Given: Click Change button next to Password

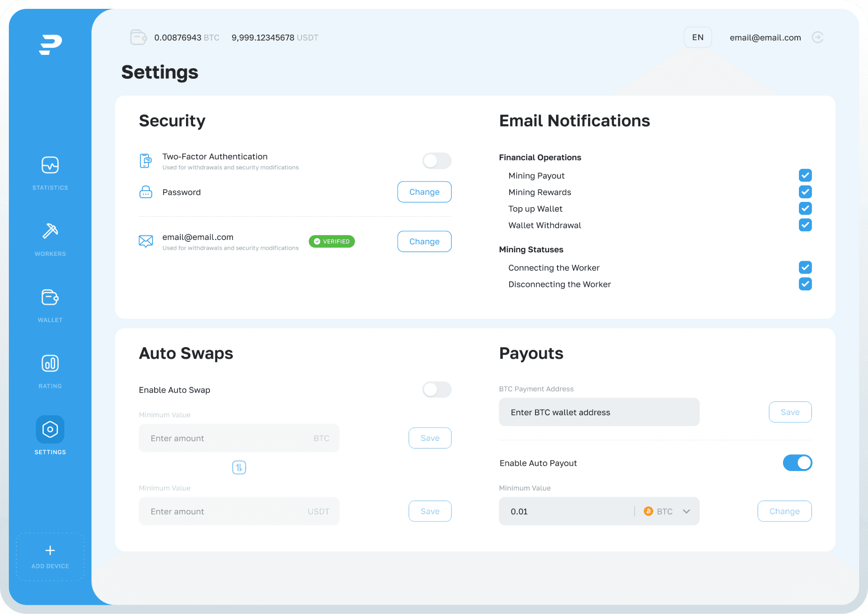Looking at the screenshot, I should click(x=424, y=192).
